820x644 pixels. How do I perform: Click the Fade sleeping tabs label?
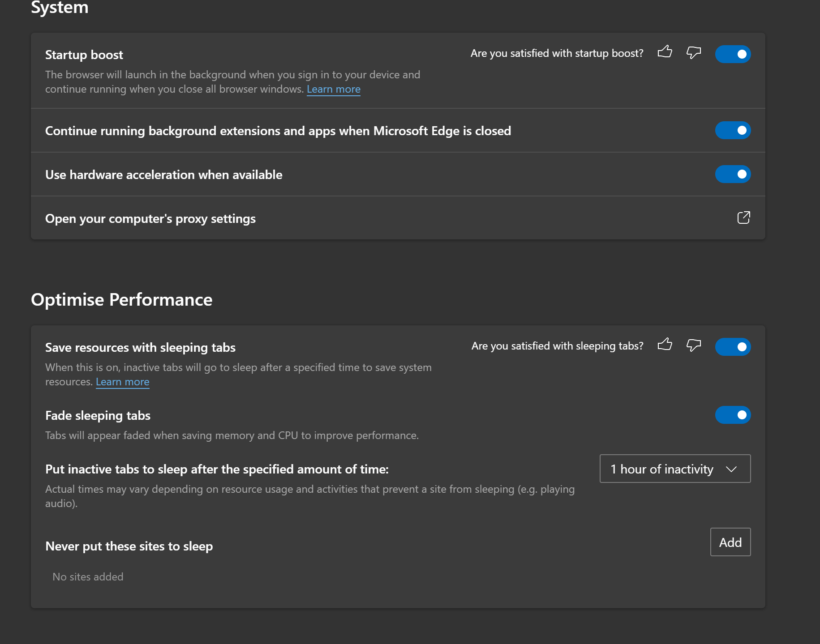98,415
